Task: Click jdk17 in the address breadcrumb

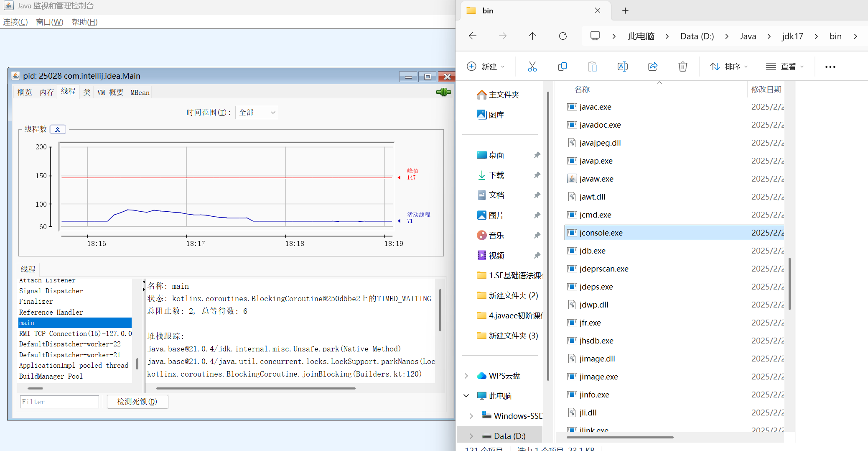Action: (793, 36)
